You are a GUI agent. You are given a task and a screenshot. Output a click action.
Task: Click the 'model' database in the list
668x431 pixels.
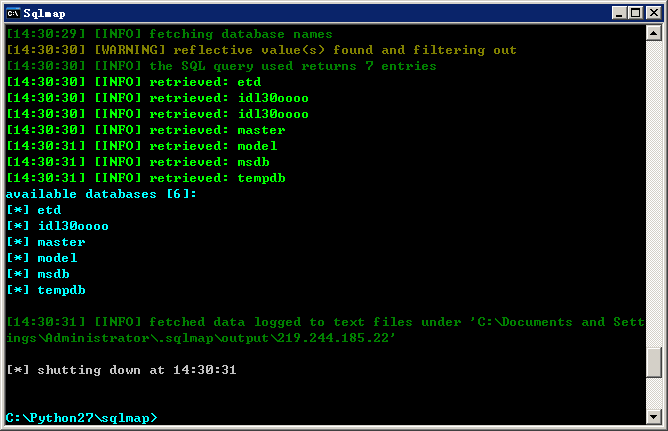(58, 258)
